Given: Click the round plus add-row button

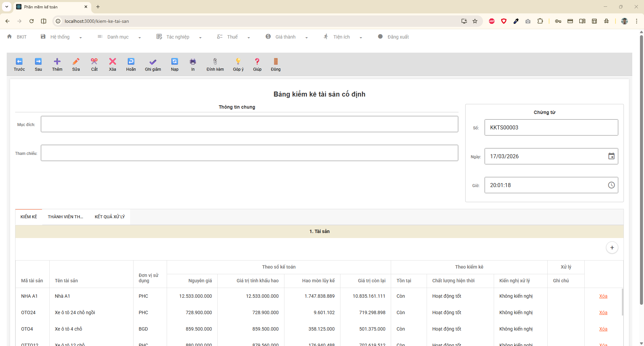Looking at the screenshot, I should pyautogui.click(x=612, y=248).
